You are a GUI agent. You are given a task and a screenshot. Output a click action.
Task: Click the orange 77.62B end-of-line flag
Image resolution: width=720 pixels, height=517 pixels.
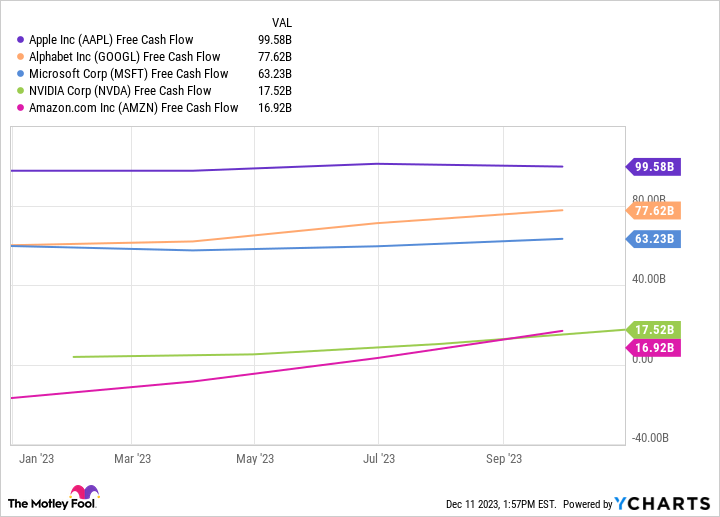pyautogui.click(x=653, y=211)
